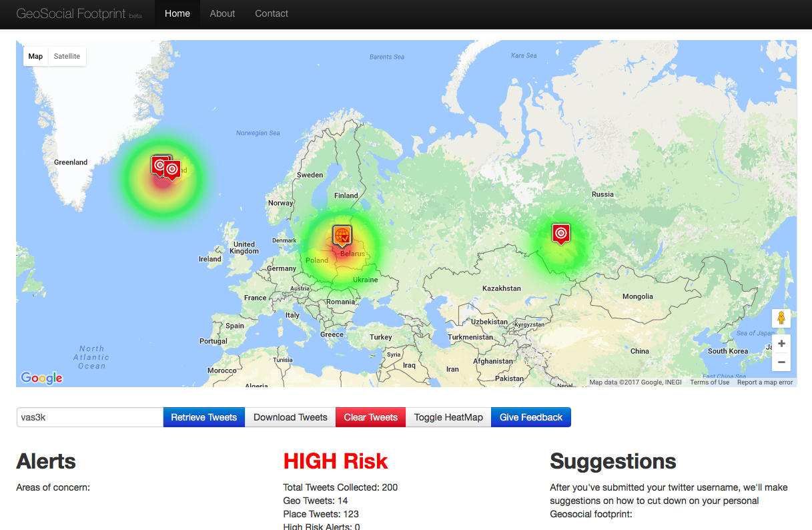Select the Map view type
This screenshot has height=530, width=812.
pyautogui.click(x=35, y=57)
